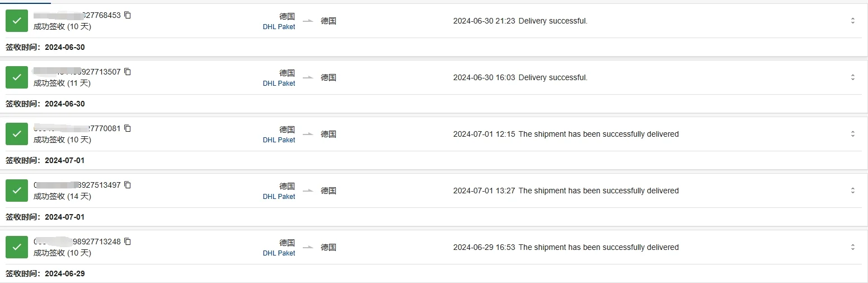The width and height of the screenshot is (868, 283).
Task: Expand details of shipment delivered 2024-06-30 16:03
Action: [x=852, y=77]
